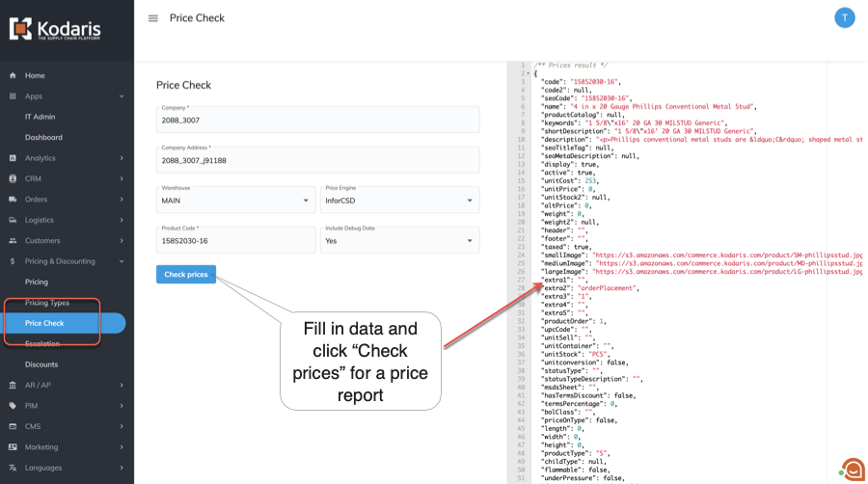Click JSON line "productType": "S"
Screen dimensions: 868x484
pos(574,453)
